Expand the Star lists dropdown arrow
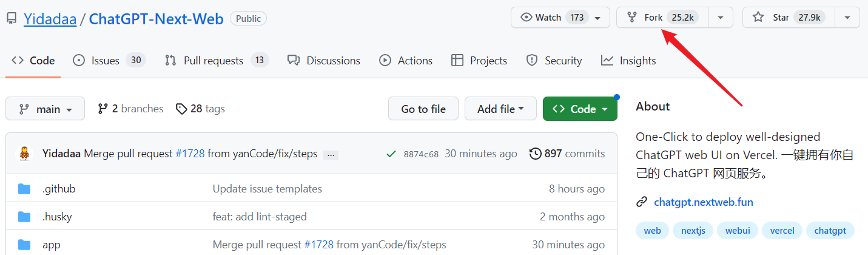868x255 pixels. [x=847, y=18]
